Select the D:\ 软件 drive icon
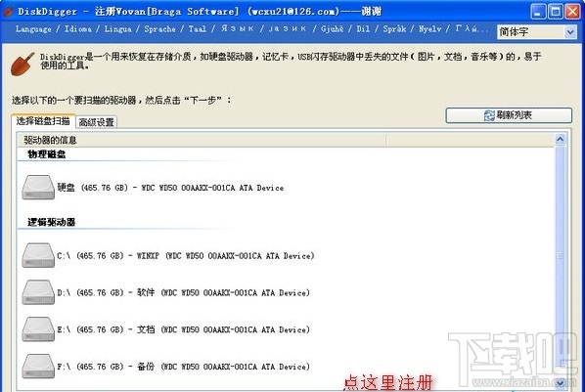Image resolution: width=585 pixels, height=392 pixels. tap(38, 292)
